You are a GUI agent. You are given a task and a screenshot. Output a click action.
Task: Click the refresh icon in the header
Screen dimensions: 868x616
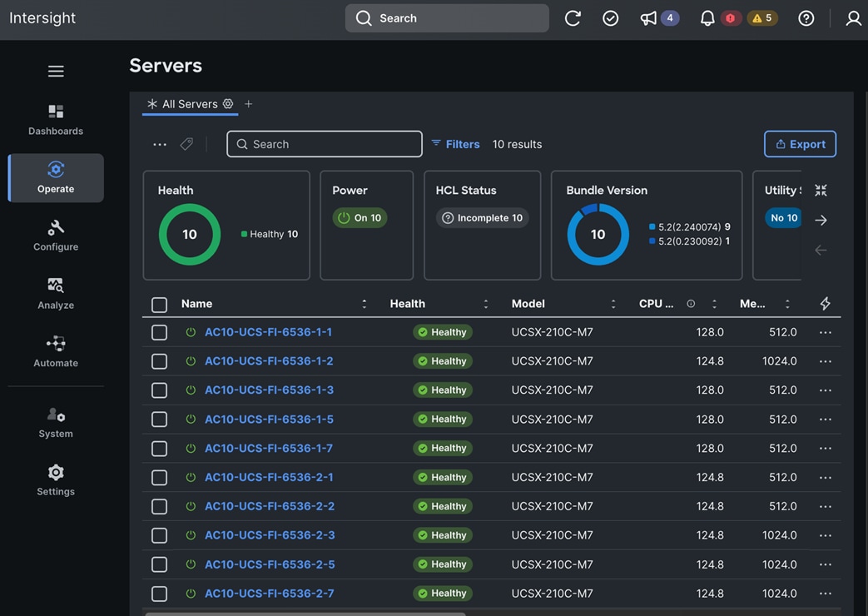pyautogui.click(x=573, y=18)
